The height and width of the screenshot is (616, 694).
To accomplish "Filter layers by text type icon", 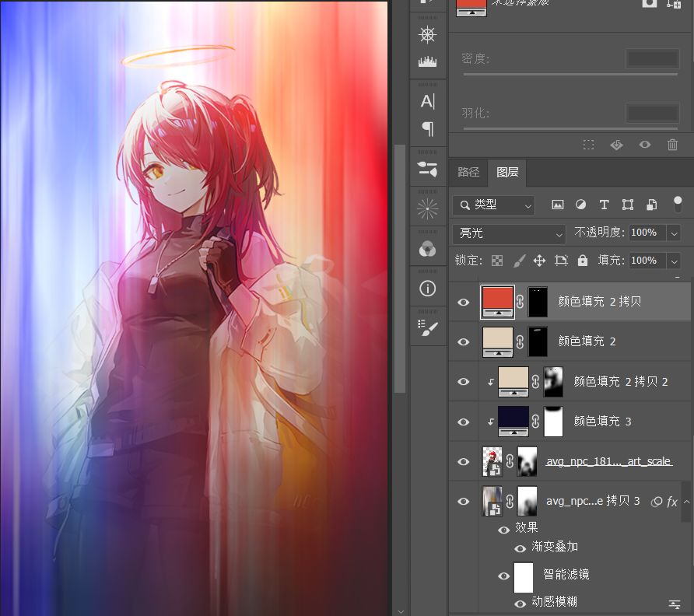I will (604, 205).
